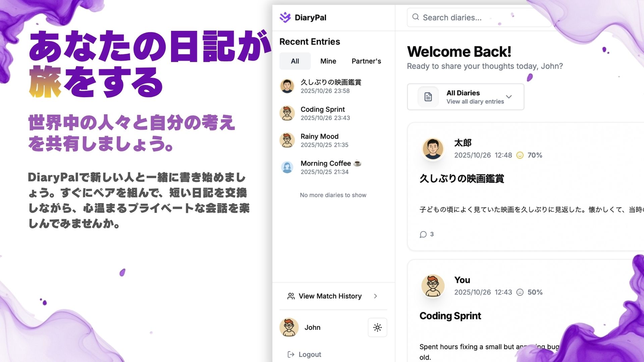Click the comment bubble icon with 3
This screenshot has width=644, height=362.
pyautogui.click(x=423, y=234)
